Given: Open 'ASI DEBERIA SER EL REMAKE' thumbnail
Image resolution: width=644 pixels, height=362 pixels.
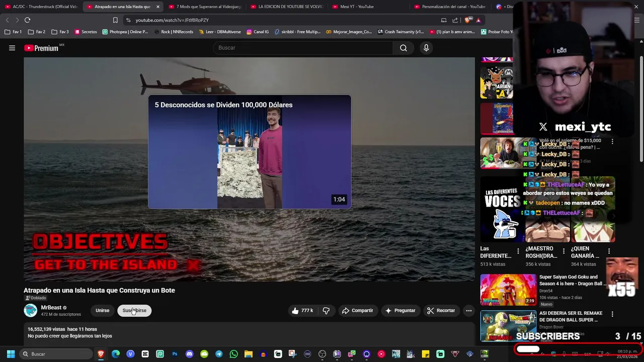Looking at the screenshot, I should 508,326.
